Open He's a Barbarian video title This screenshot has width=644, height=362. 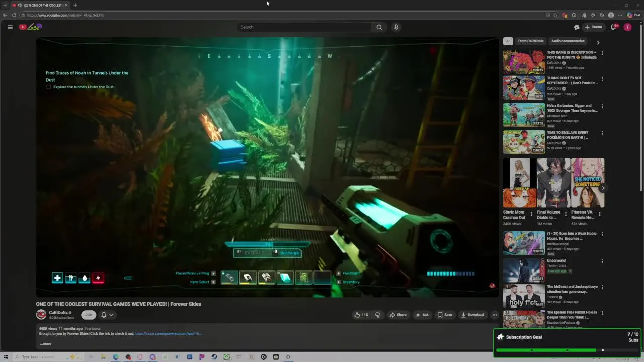tap(572, 108)
